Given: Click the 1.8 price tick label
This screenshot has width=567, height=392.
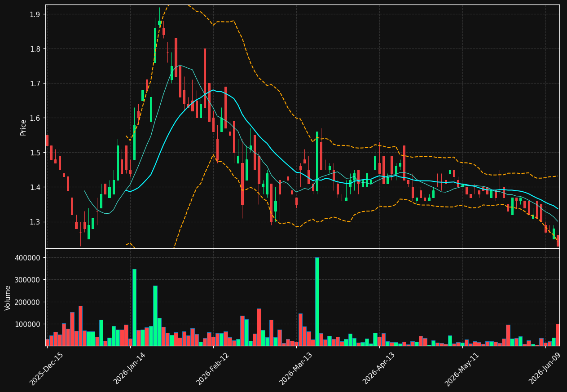Looking at the screenshot, I should [35, 49].
